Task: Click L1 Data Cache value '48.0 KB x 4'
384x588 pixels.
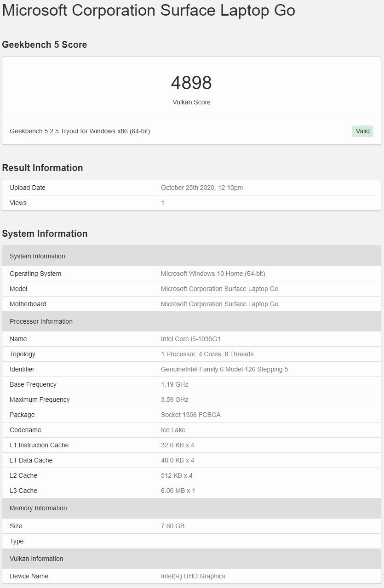Action: coord(178,460)
